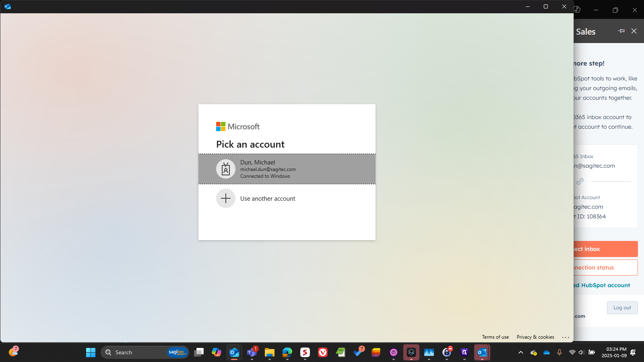The image size is (644, 362).
Task: Open Microsoft Teams from taskbar
Action: (x=252, y=352)
